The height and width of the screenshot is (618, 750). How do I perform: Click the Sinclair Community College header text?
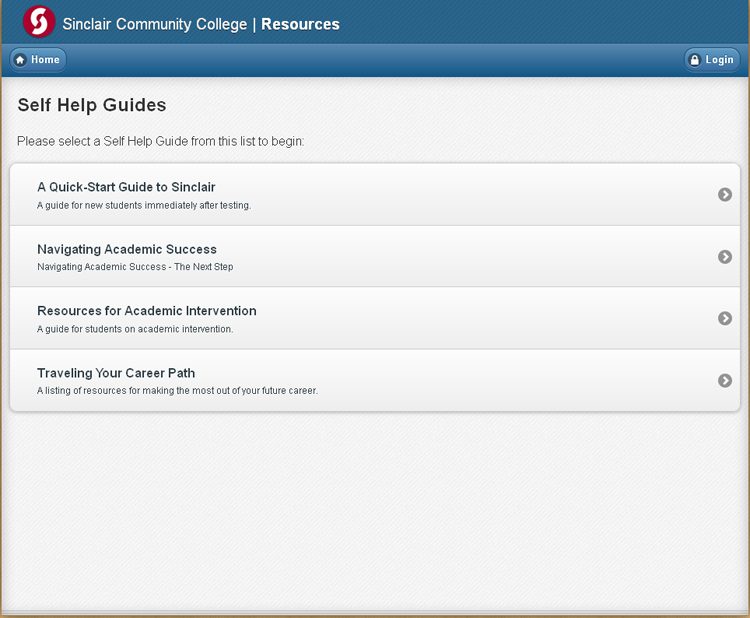point(154,24)
